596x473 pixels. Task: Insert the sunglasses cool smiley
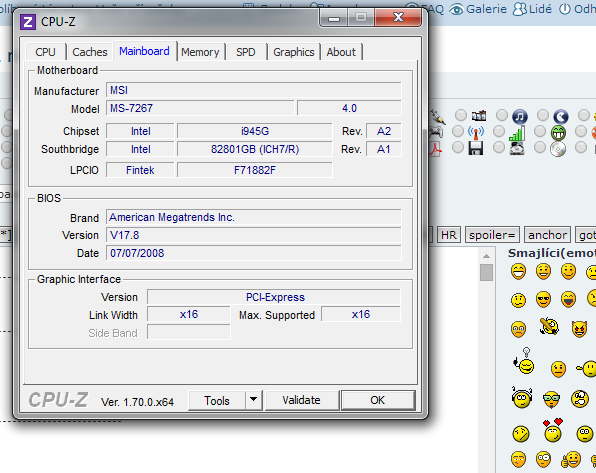click(544, 300)
